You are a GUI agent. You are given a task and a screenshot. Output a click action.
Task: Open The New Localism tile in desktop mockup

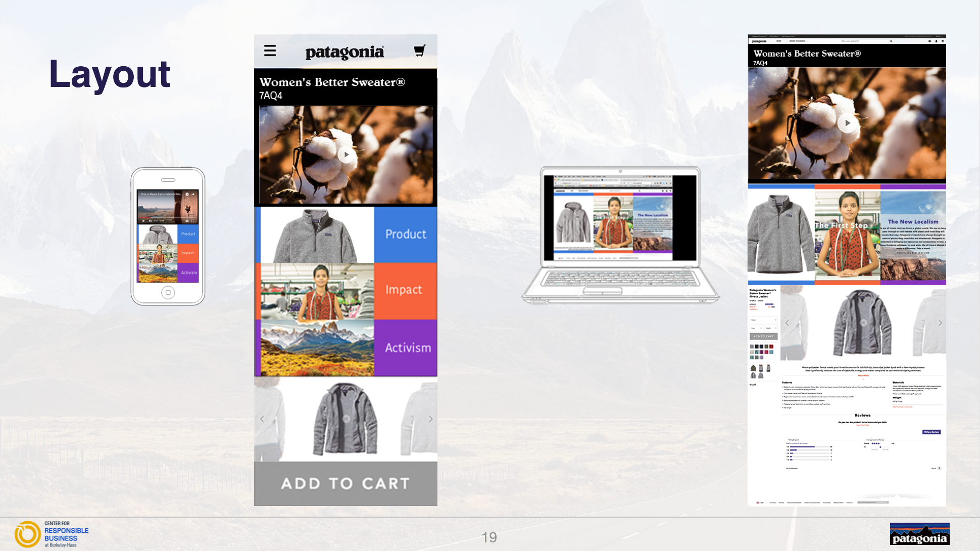click(x=913, y=235)
